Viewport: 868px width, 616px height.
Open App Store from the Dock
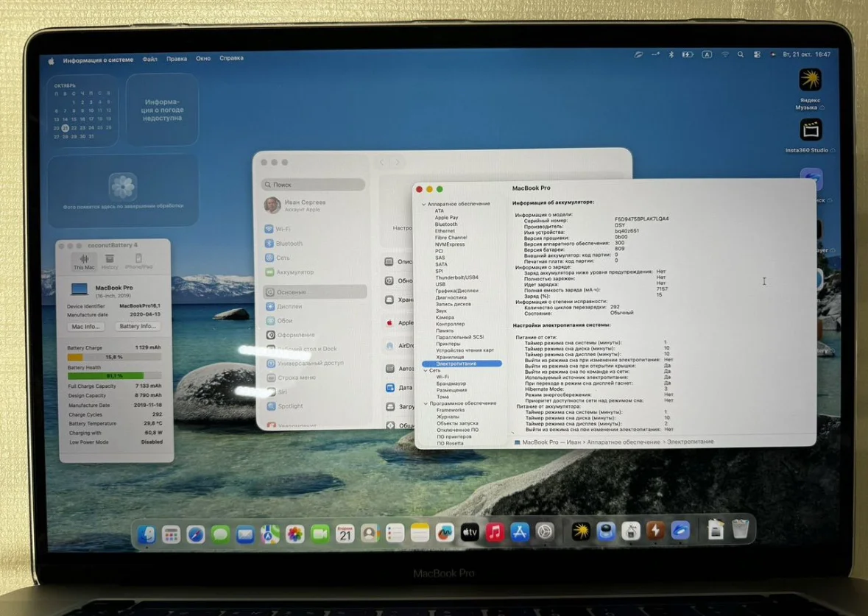[x=519, y=532]
